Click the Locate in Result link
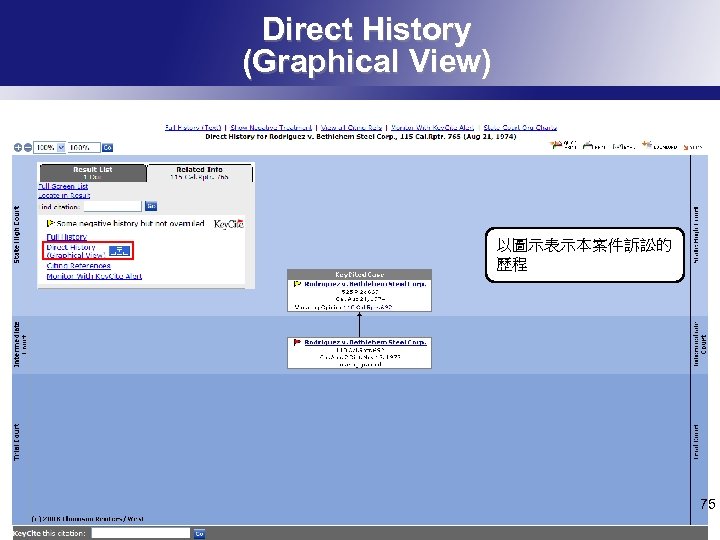This screenshot has height=540, width=720. (x=64, y=195)
